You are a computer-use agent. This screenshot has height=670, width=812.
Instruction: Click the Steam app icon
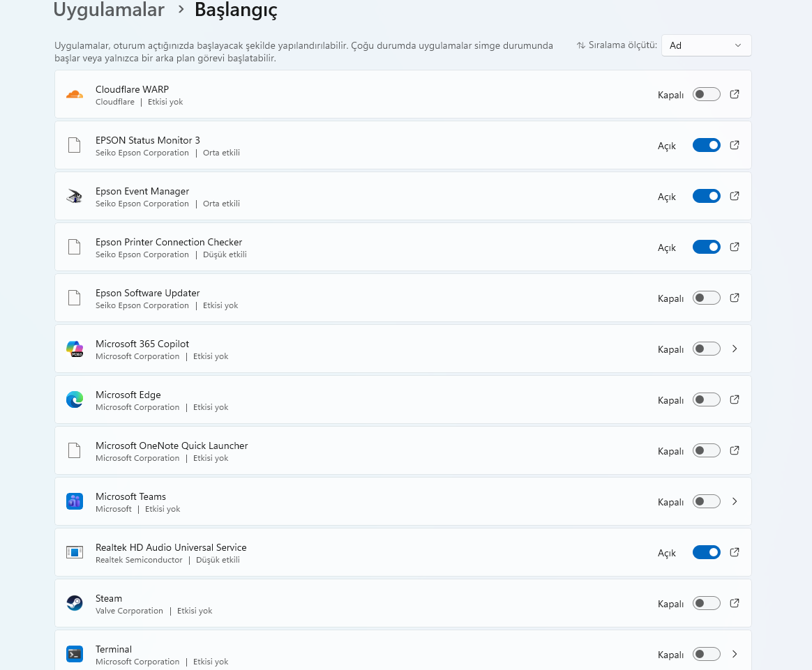(75, 603)
